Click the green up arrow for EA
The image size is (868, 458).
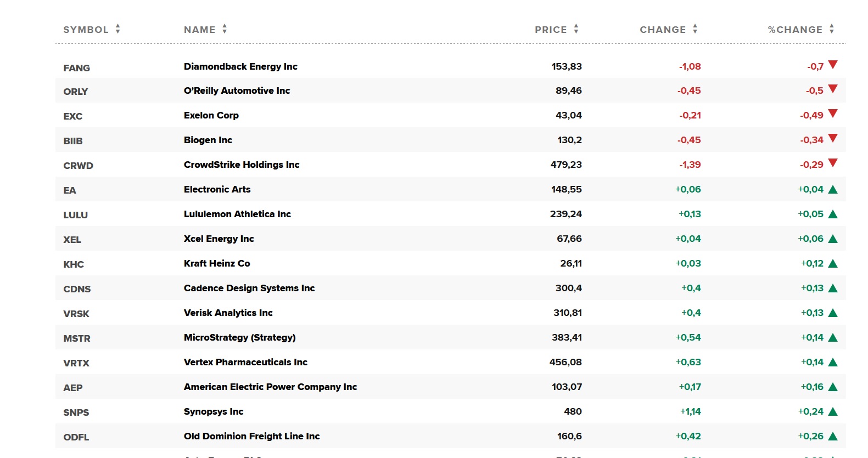point(833,190)
